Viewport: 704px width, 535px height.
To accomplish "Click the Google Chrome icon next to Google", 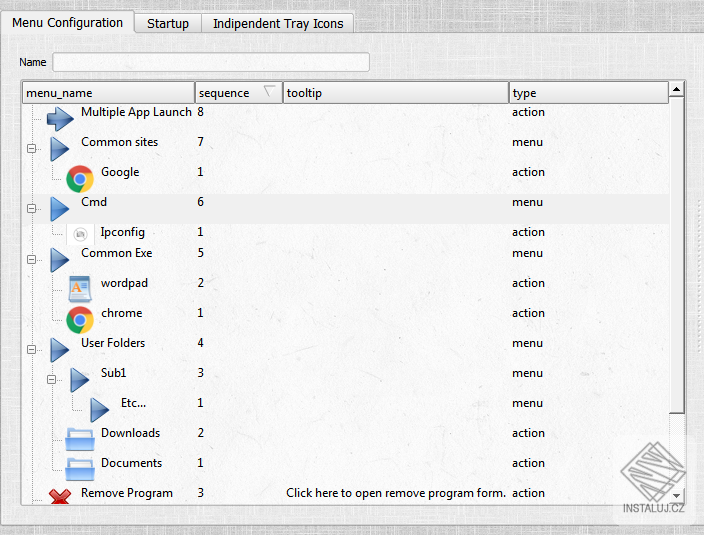I will (80, 179).
